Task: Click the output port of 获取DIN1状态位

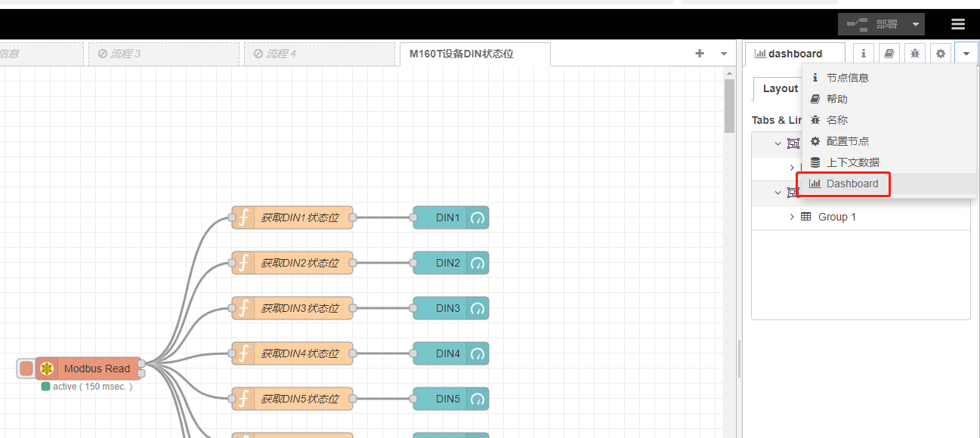Action: pos(353,217)
